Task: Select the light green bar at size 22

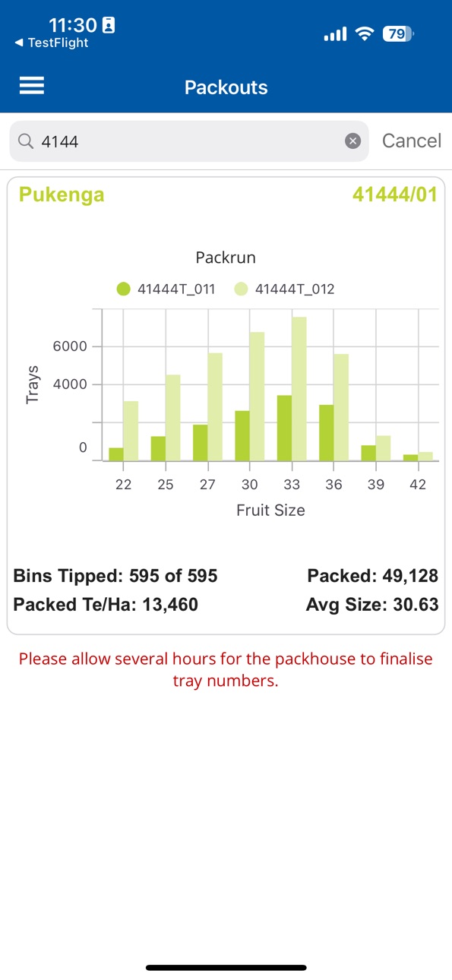Action: click(131, 431)
